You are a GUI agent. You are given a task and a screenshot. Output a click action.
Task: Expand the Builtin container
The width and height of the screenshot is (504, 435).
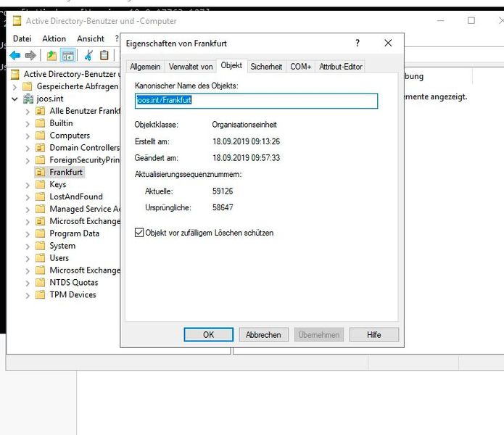pos(28,123)
